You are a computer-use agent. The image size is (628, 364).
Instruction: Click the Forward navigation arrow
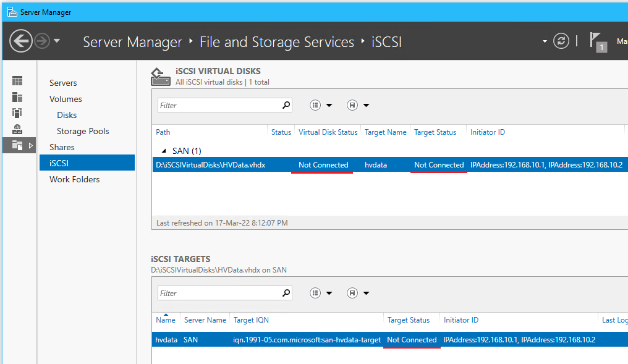[42, 41]
